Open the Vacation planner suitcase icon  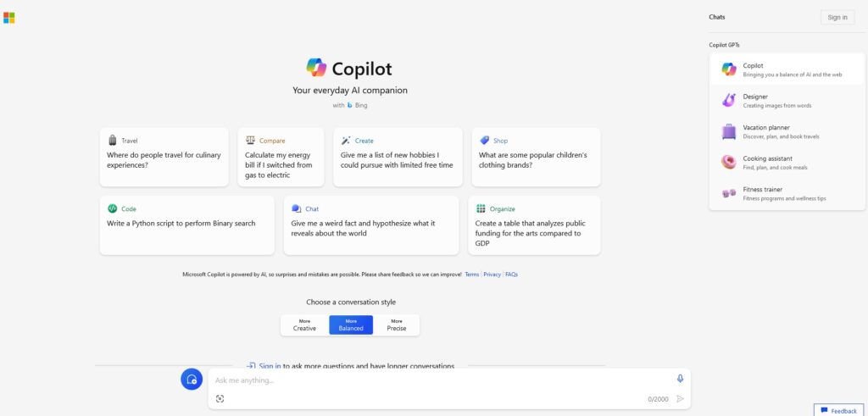728,131
